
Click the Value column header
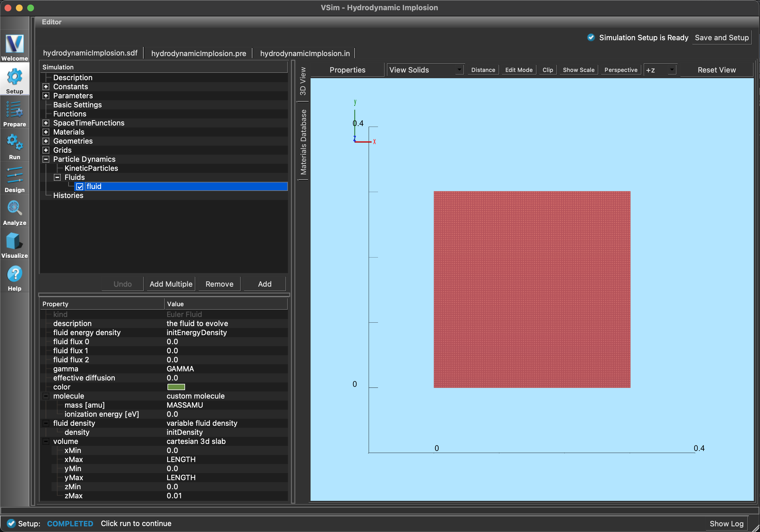pyautogui.click(x=226, y=304)
